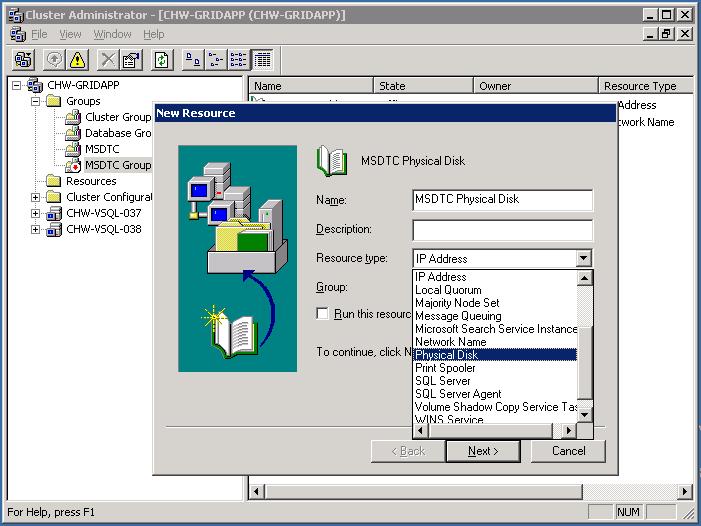Viewport: 701px width, 526px height.
Task: Click scroll right arrow in dropdown list
Action: 568,431
